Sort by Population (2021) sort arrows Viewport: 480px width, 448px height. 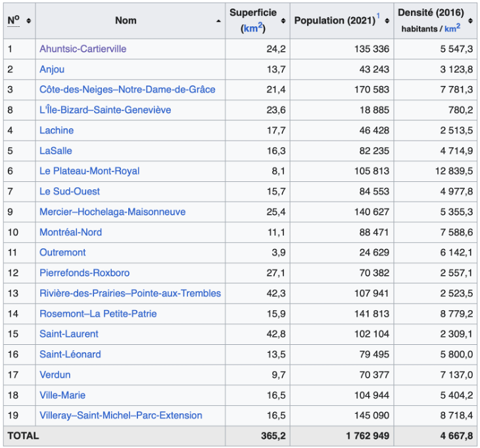coord(387,21)
